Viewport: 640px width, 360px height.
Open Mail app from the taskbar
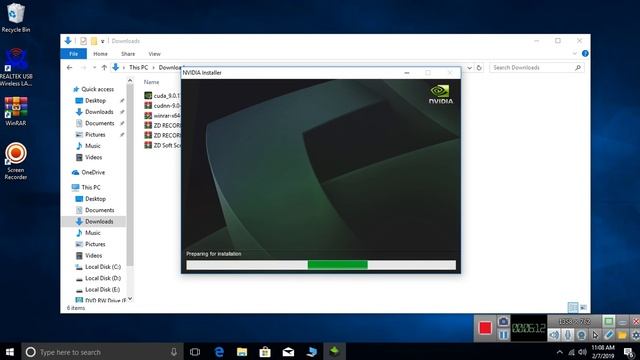coord(288,352)
